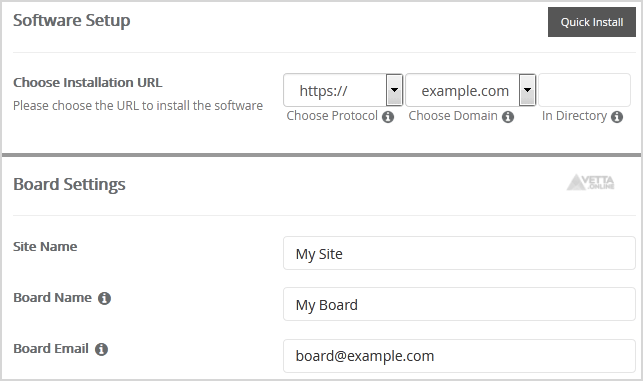Click the My Board name field
Viewport: 643px width, 381px height.
tap(459, 304)
